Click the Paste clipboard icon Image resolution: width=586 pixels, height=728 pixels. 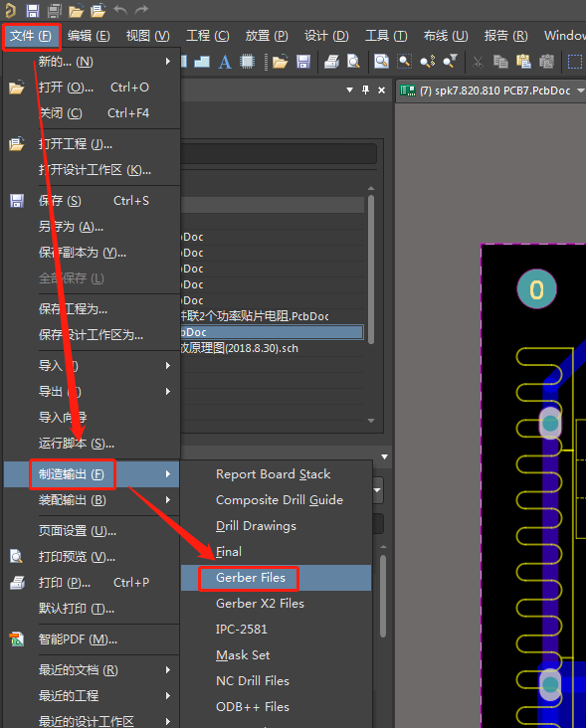[x=523, y=62]
